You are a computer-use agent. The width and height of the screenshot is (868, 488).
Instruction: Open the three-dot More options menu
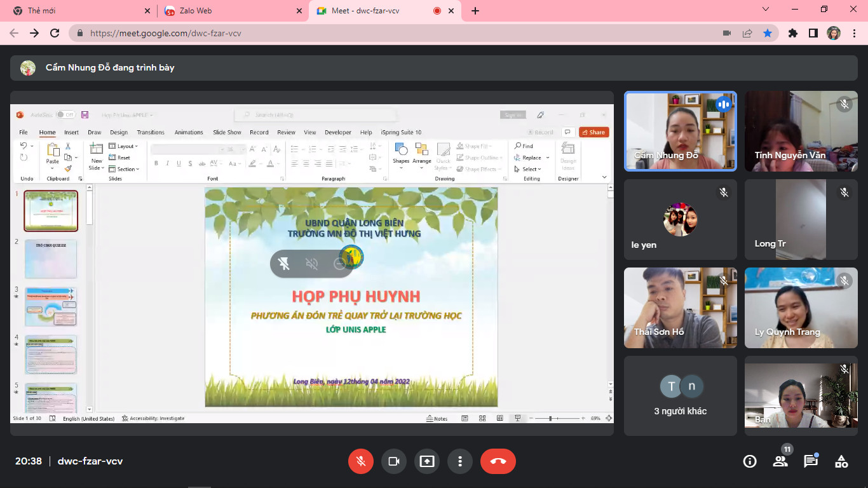click(460, 461)
